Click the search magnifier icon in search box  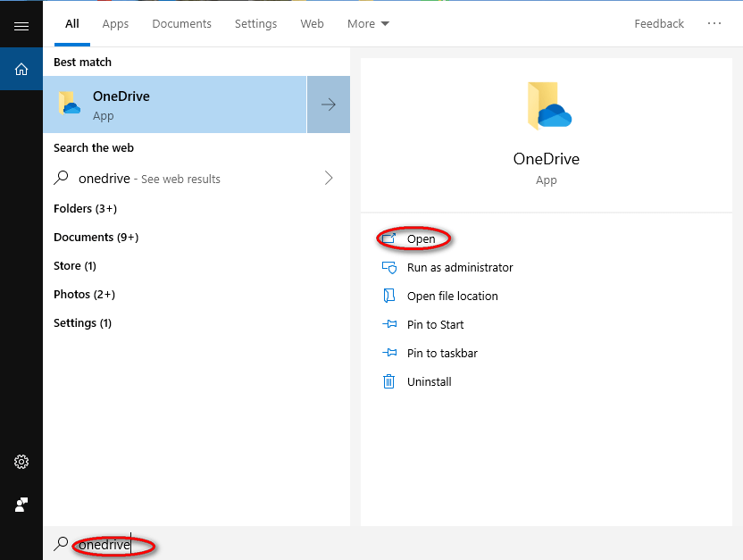pyautogui.click(x=61, y=544)
